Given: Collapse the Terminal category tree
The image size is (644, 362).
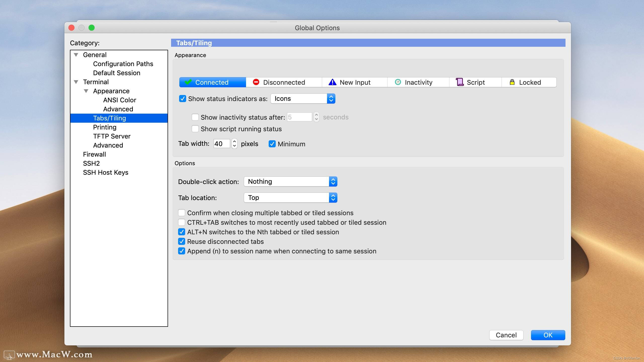Looking at the screenshot, I should 76,82.
